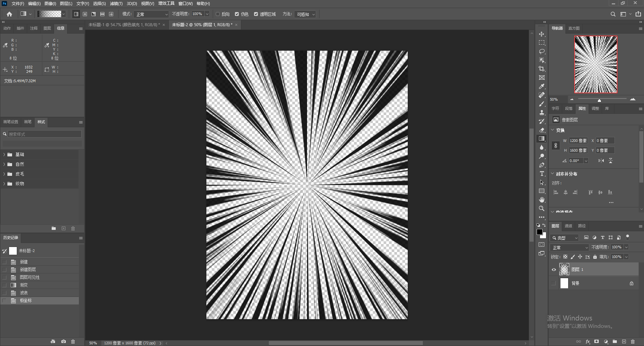
Task: Select the Zoom tool in toolbar
Action: (542, 208)
